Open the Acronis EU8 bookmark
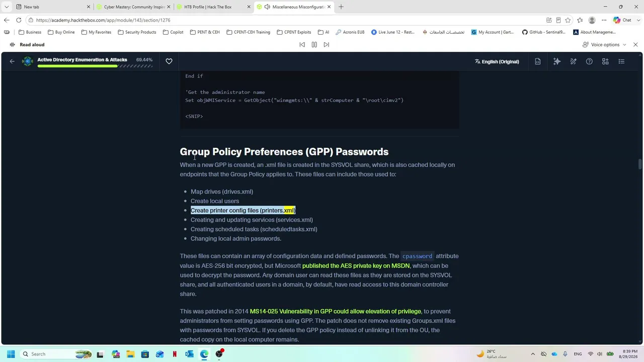Screen dimensions: 644x362 coord(350,32)
